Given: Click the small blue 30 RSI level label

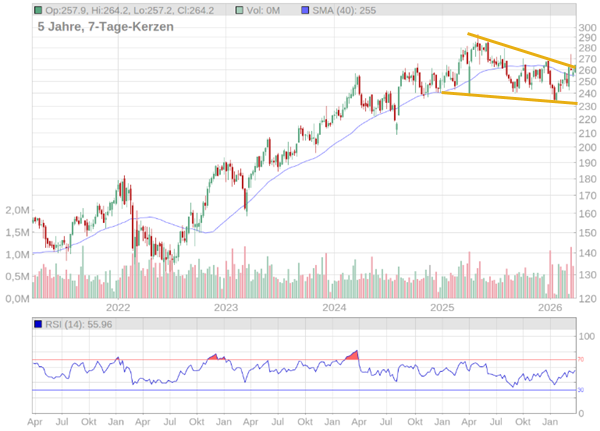Looking at the screenshot, I should coord(580,390).
